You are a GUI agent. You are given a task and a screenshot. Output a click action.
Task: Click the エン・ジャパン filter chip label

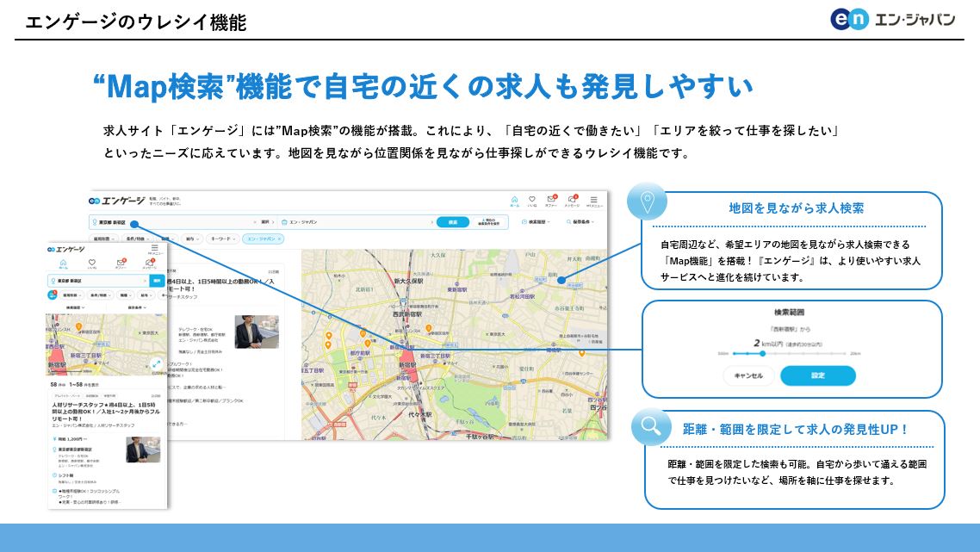coord(261,239)
